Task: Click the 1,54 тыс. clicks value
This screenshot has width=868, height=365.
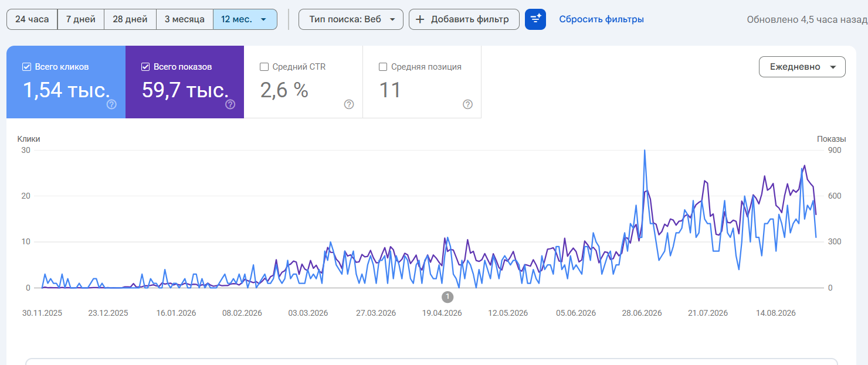Action: pos(66,90)
